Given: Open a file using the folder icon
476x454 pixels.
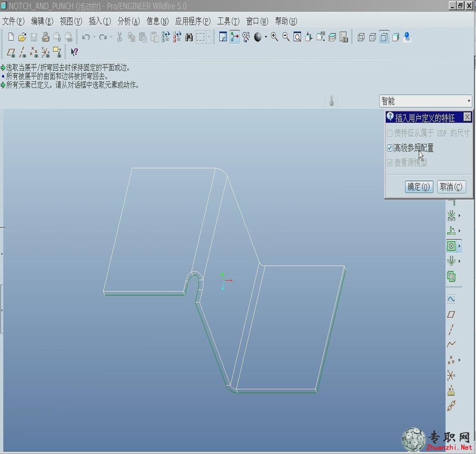Looking at the screenshot, I should point(22,37).
